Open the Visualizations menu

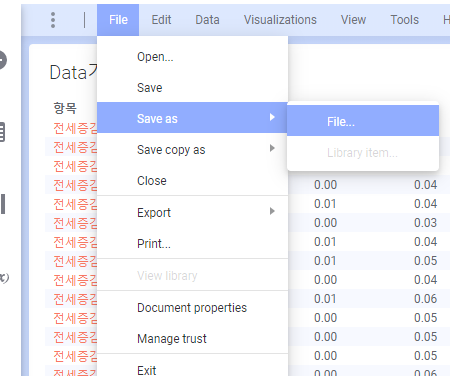[x=280, y=20]
